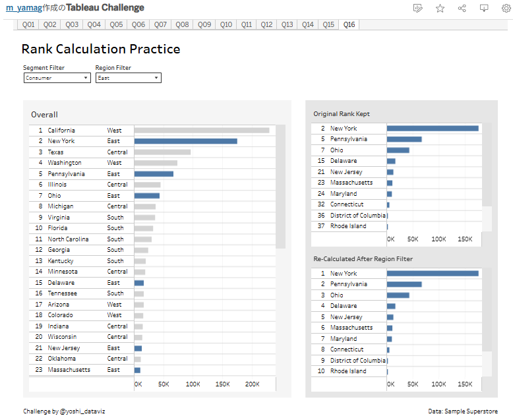The image size is (513, 420).
Task: Click the North Carolina row label
Action: click(x=68, y=239)
